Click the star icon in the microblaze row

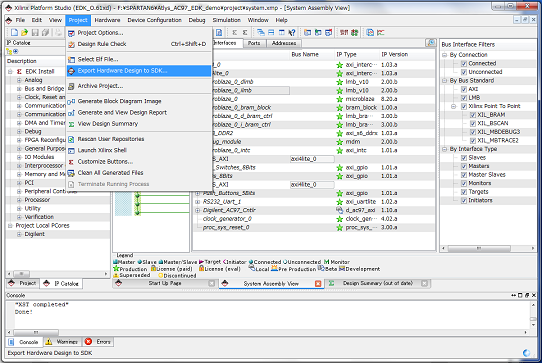(339, 99)
